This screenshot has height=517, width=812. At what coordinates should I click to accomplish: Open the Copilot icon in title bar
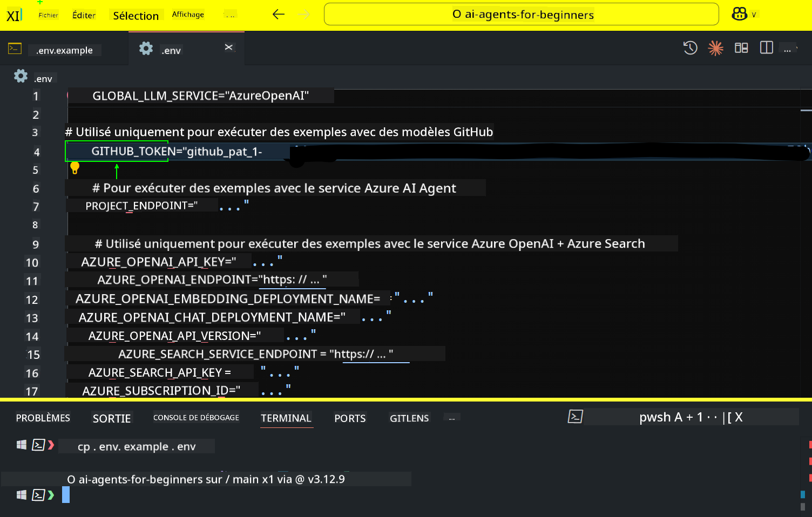coord(739,14)
